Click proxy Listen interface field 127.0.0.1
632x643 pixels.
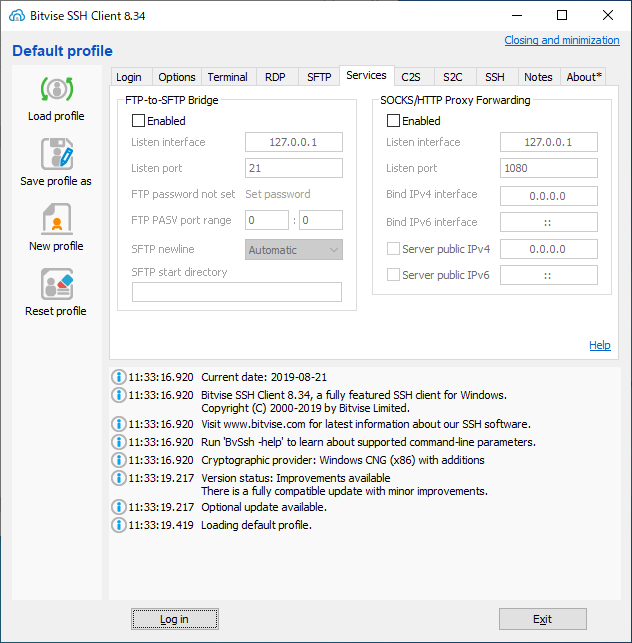click(549, 142)
